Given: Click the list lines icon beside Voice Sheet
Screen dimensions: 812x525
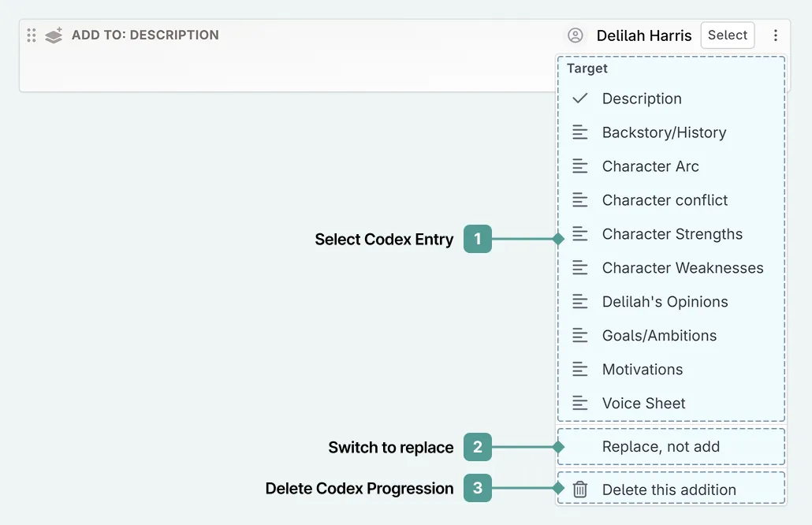Looking at the screenshot, I should pyautogui.click(x=580, y=403).
